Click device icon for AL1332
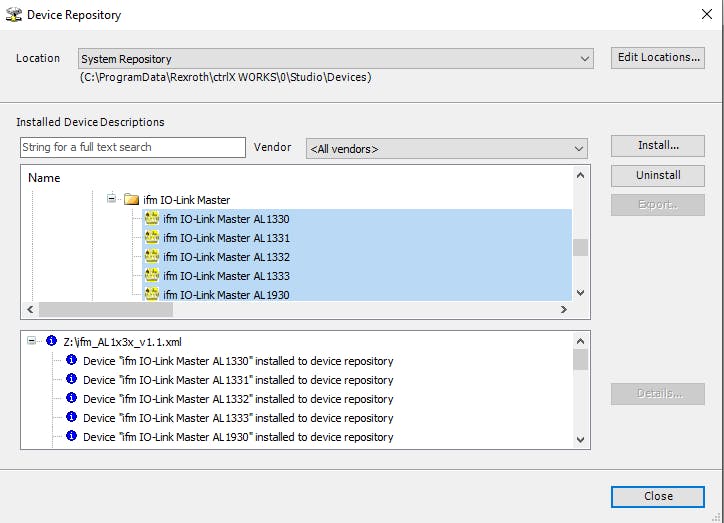The height and width of the screenshot is (523, 724). [152, 256]
